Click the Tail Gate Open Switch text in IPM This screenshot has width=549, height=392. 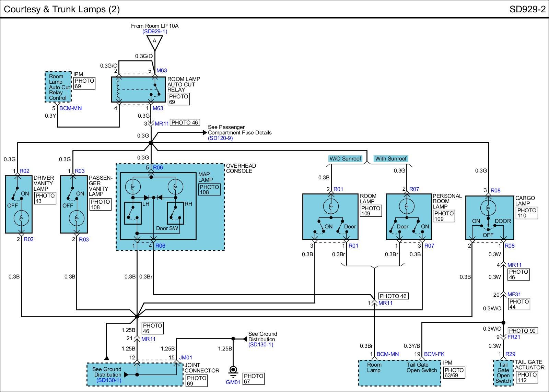(x=422, y=368)
